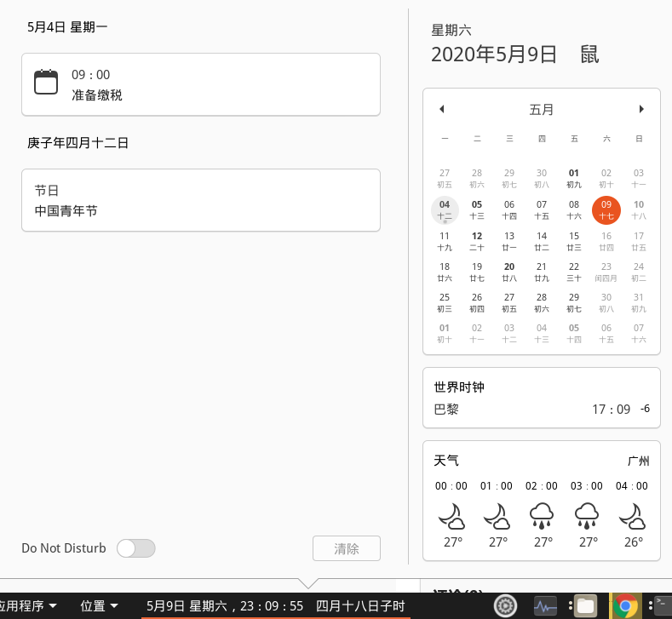This screenshot has height=619, width=672.
Task: Toggle Do Not Disturb switch
Action: point(136,548)
